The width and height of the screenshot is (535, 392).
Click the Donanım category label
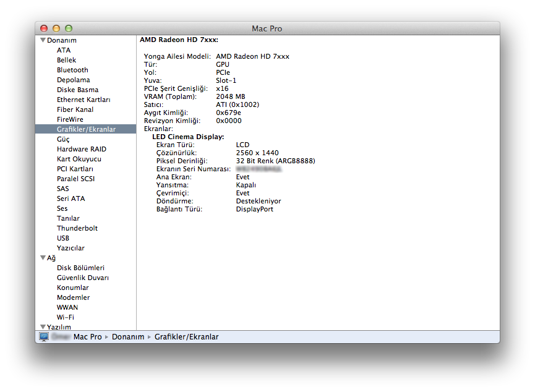[x=61, y=40]
